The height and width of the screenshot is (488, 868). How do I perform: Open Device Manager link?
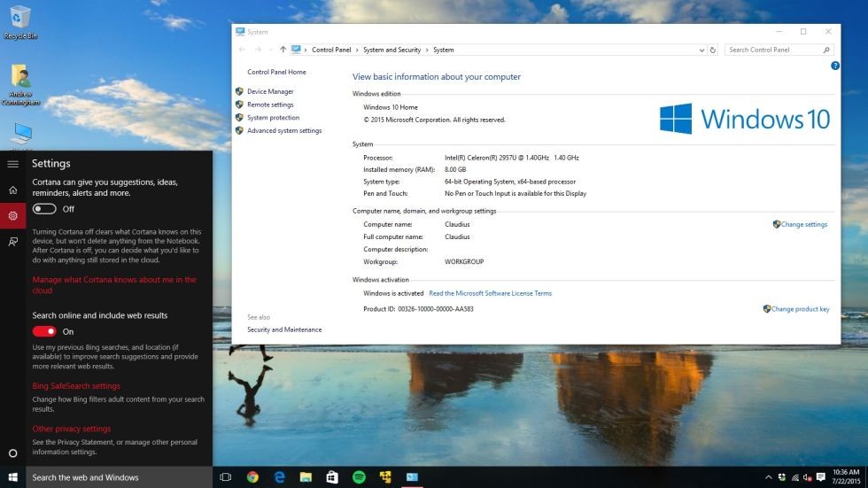click(270, 91)
